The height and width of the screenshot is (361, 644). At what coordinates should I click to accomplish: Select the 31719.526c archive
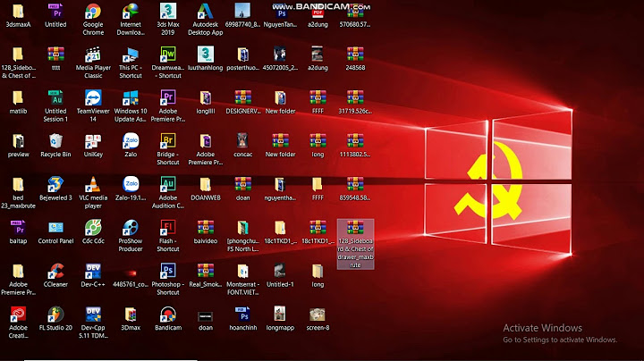click(355, 98)
